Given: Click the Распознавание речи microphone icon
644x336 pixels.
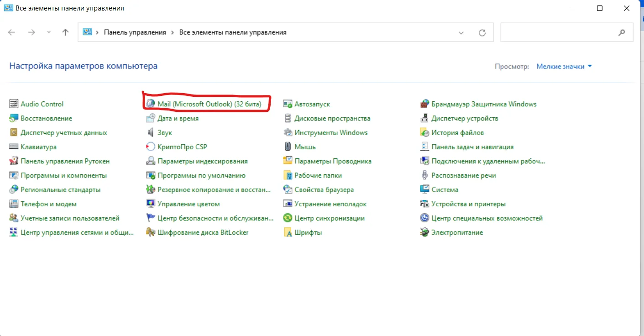Looking at the screenshot, I should (x=424, y=175).
